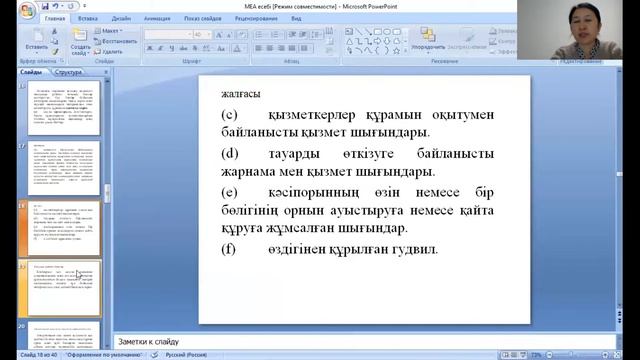Image resolution: width=640 pixels, height=360 pixels.
Task: Toggle the text shadow S button
Action: click(195, 49)
